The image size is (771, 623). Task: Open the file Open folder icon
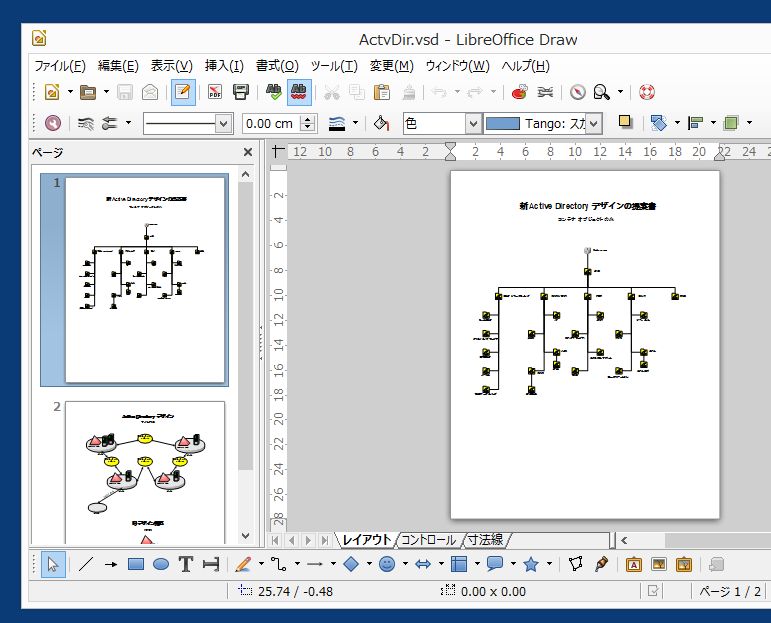(x=88, y=92)
